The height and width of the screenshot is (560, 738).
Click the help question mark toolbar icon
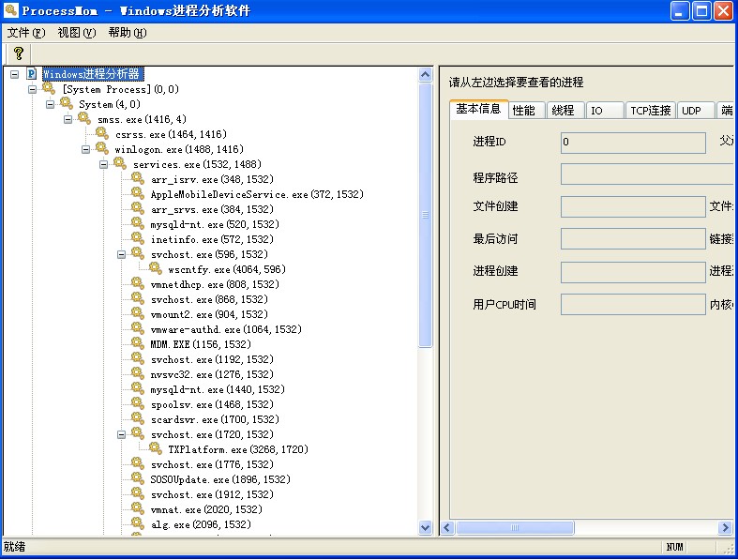pos(18,53)
